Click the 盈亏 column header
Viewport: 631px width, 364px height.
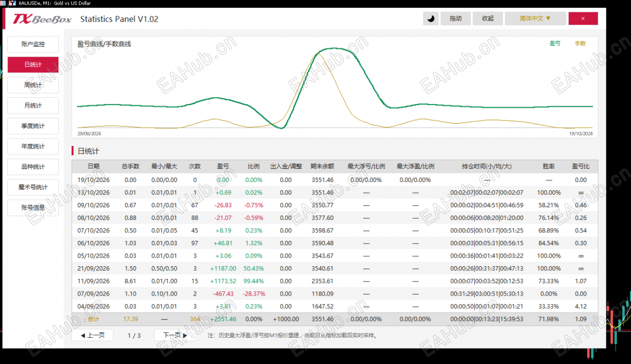[x=223, y=167]
